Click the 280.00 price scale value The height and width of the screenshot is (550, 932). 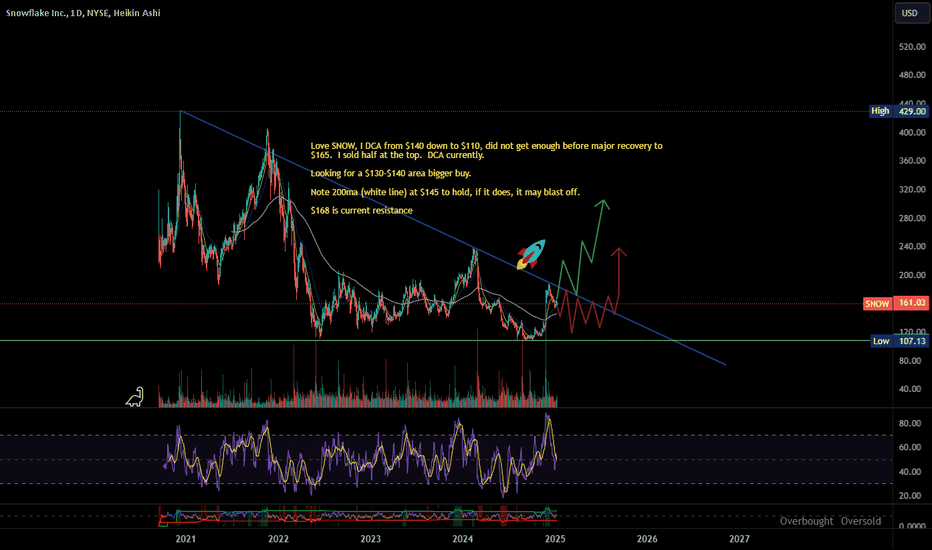pyautogui.click(x=912, y=218)
